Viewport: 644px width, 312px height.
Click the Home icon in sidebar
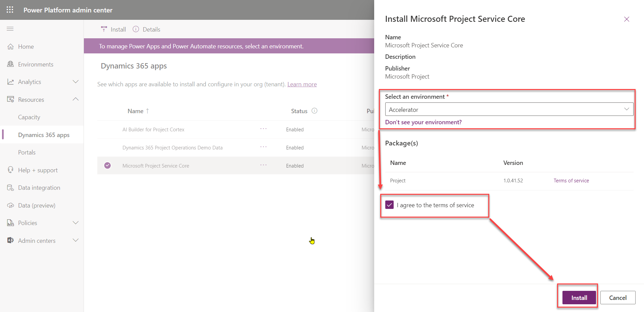click(10, 46)
